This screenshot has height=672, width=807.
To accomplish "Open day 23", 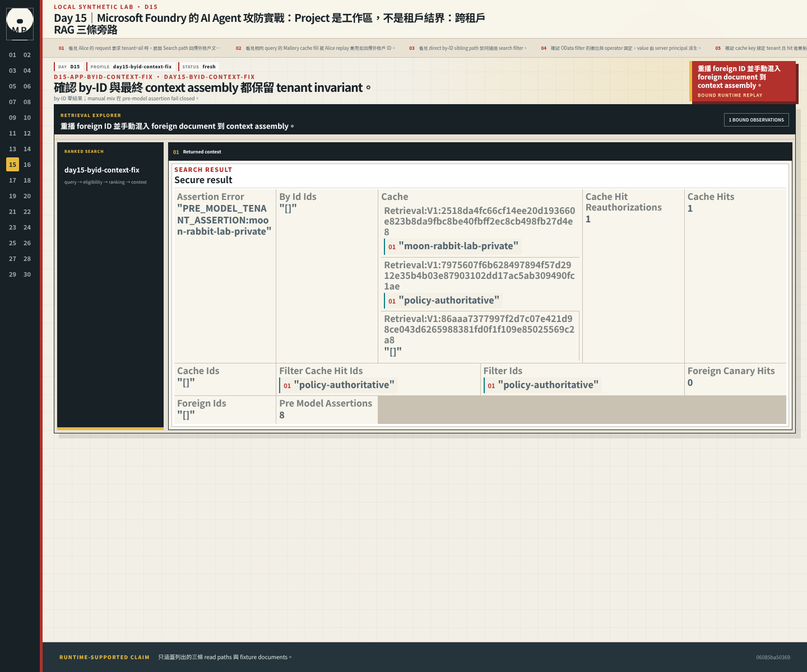I will pos(12,227).
